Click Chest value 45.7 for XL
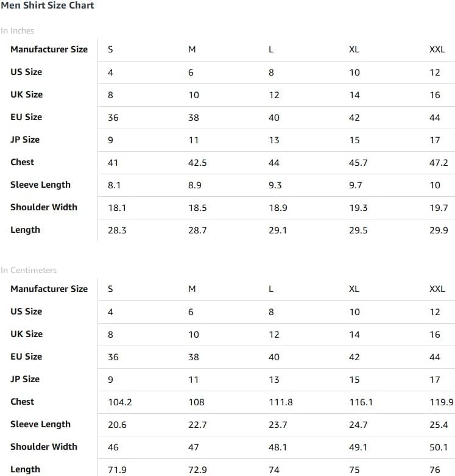455x476 pixels. pos(358,163)
